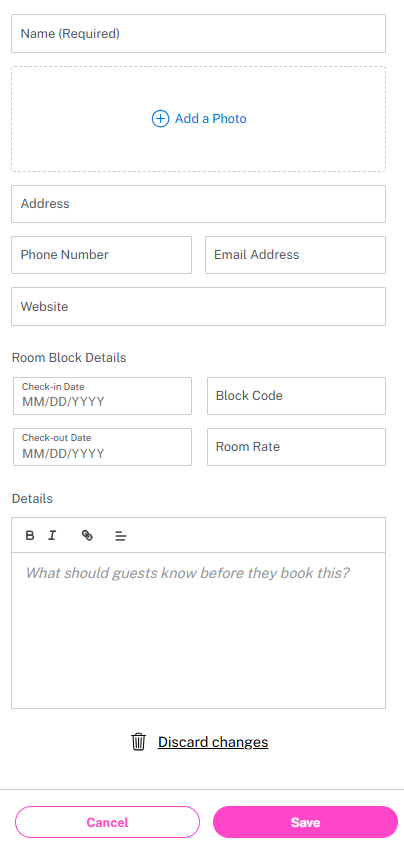Focus the Name (Required) field

tap(198, 33)
